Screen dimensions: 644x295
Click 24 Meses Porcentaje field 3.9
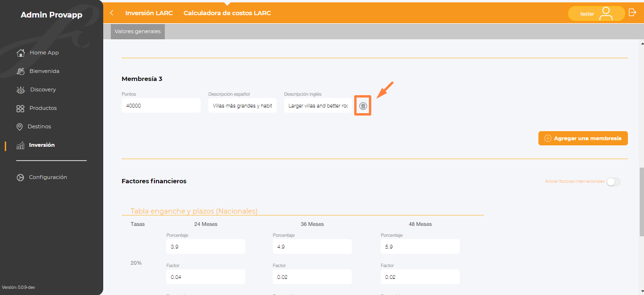pyautogui.click(x=206, y=247)
